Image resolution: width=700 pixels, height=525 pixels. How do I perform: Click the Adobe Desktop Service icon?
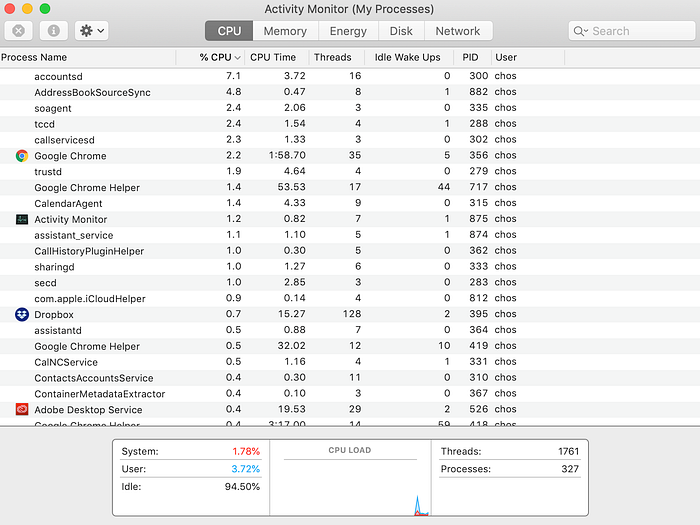pyautogui.click(x=21, y=409)
